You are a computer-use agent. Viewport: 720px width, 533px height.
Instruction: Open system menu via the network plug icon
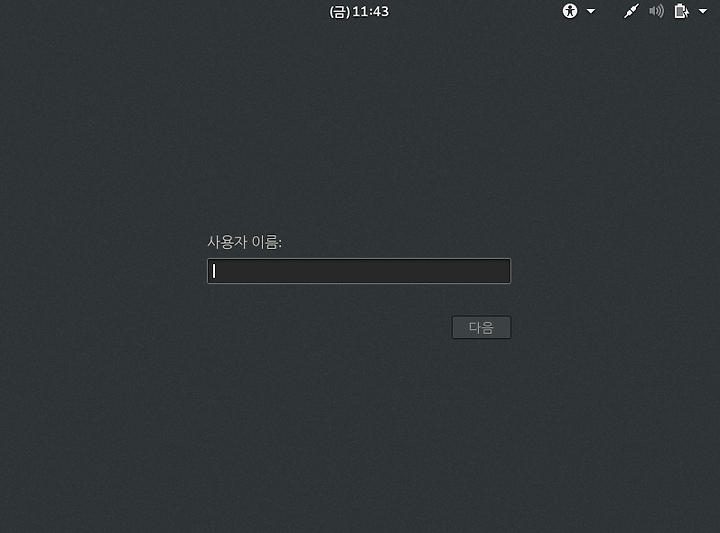[631, 11]
